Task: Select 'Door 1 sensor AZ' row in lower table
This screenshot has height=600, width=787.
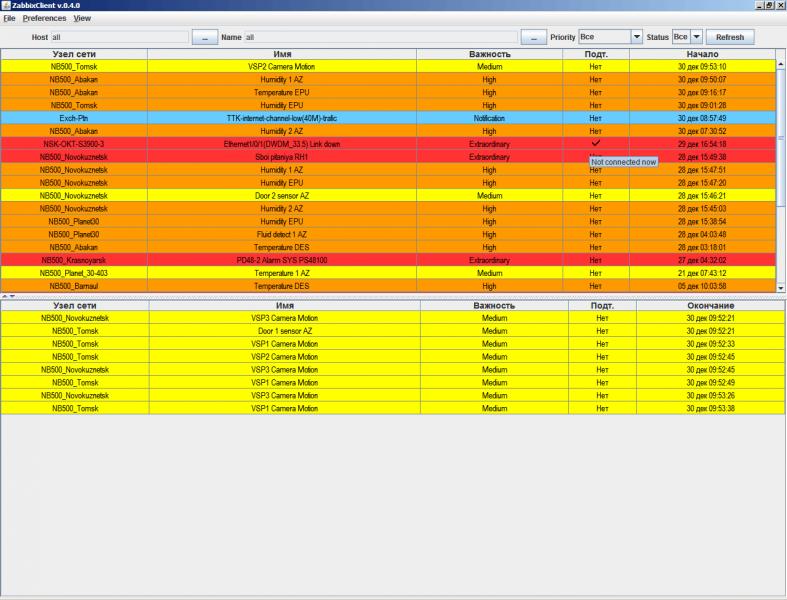Action: click(392, 331)
